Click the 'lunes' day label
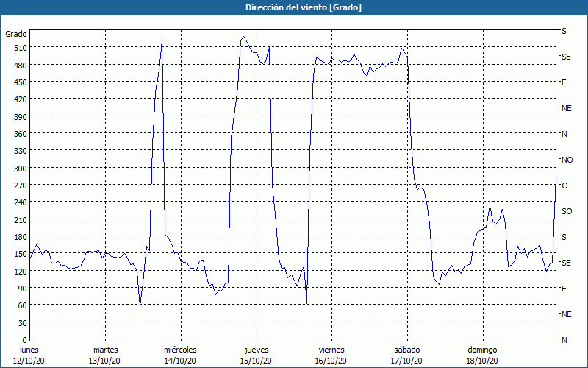Screen dimensions: 588x368 (29, 350)
